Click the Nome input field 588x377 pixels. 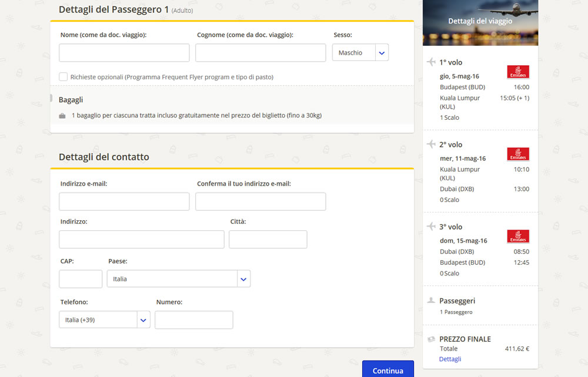(124, 53)
